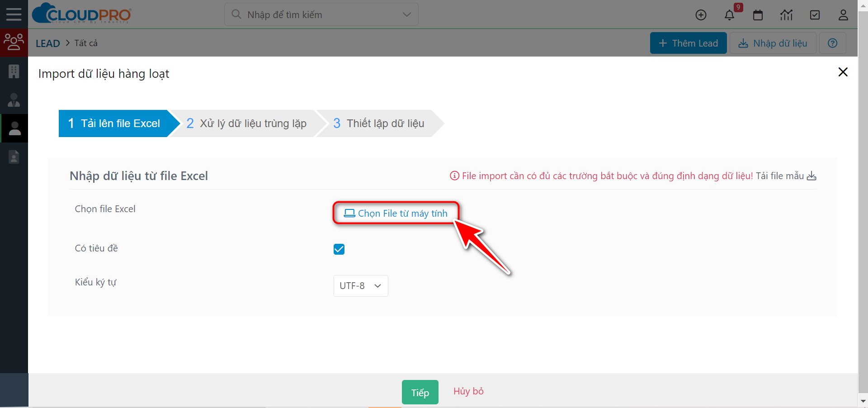Open the customers group module in sidebar
Image resolution: width=868 pixels, height=408 pixels.
click(14, 42)
